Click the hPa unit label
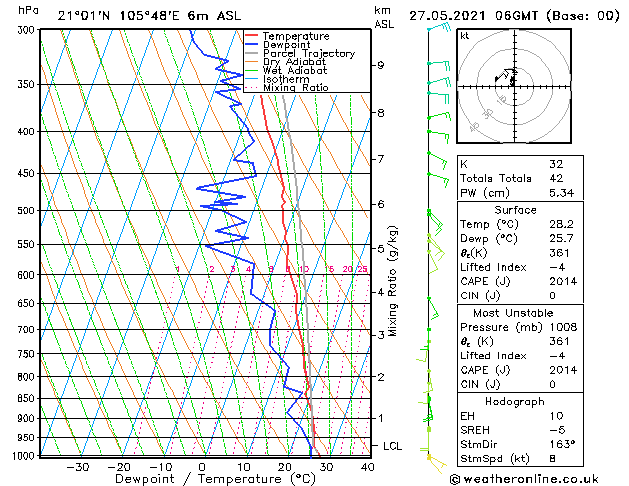The height and width of the screenshot is (486, 629). (x=28, y=11)
